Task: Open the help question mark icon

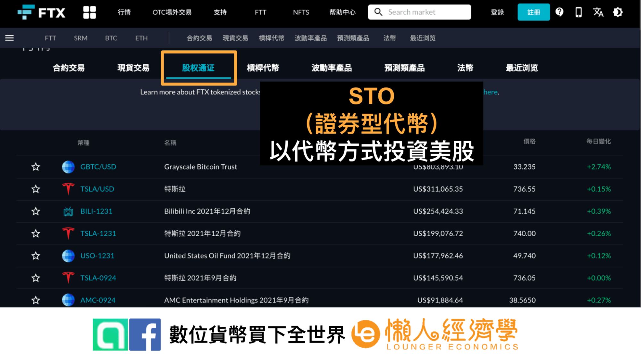Action: coord(559,12)
